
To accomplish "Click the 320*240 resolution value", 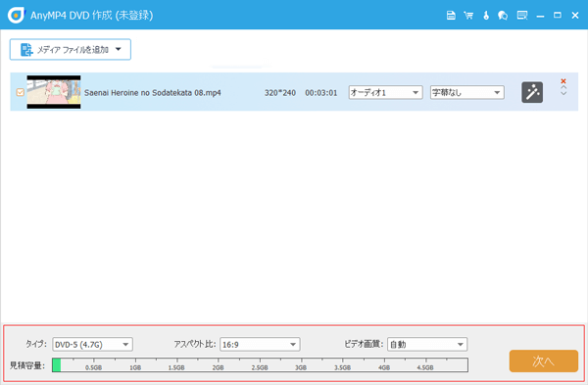I will (280, 93).
